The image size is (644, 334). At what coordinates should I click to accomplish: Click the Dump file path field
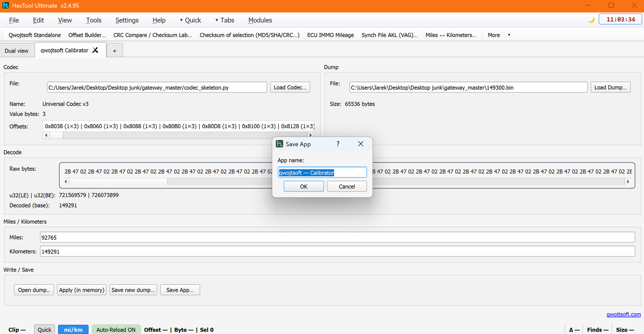coord(469,87)
